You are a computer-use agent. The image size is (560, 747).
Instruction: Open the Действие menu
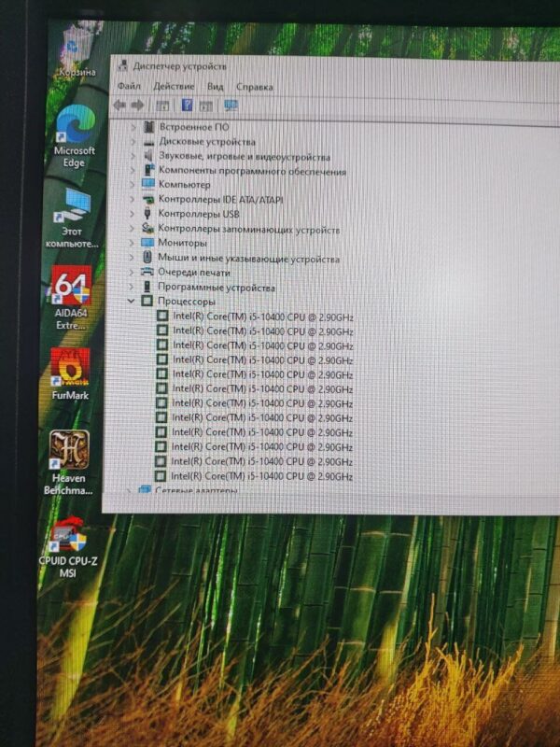coord(174,87)
